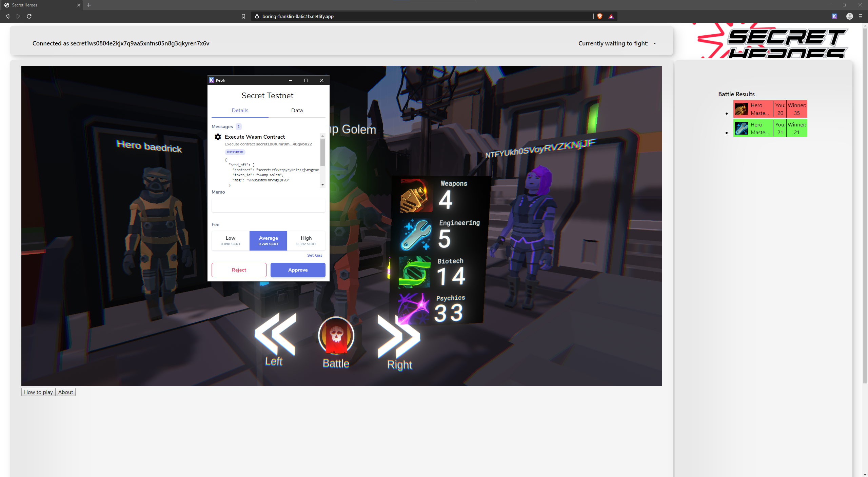Click the Engineering wrench icon
Image resolution: width=868 pixels, height=477 pixels.
coord(416,235)
